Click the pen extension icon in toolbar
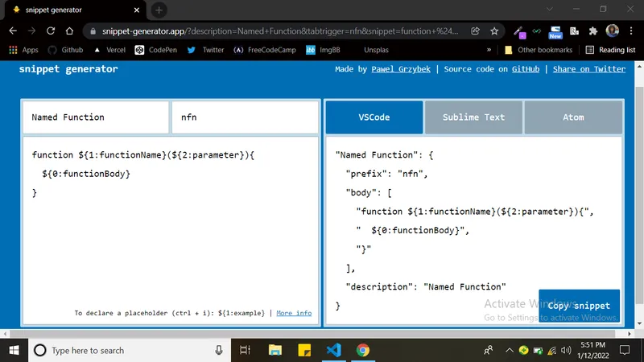 pyautogui.click(x=519, y=32)
